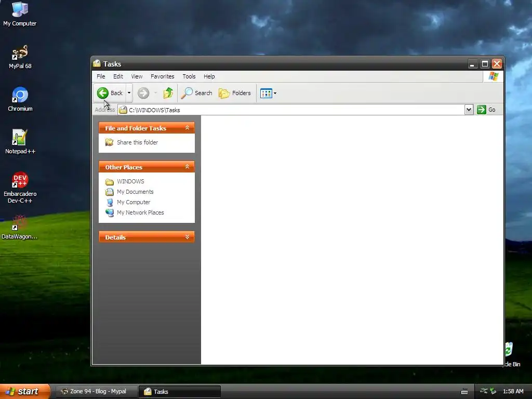Select the Embarcadero Dev-C++ desktop shortcut

click(x=20, y=188)
